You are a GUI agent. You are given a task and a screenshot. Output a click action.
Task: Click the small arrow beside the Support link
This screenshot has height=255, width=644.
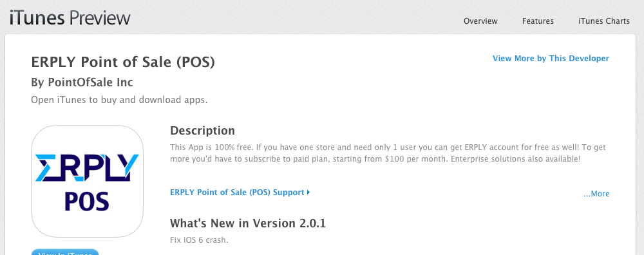pyautogui.click(x=308, y=192)
